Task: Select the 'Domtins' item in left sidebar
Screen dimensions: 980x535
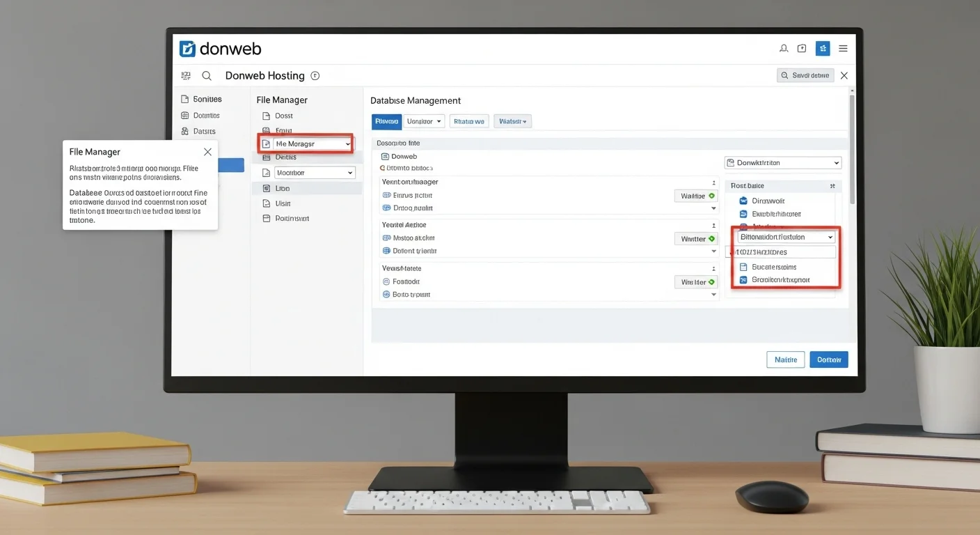Action: pyautogui.click(x=200, y=115)
